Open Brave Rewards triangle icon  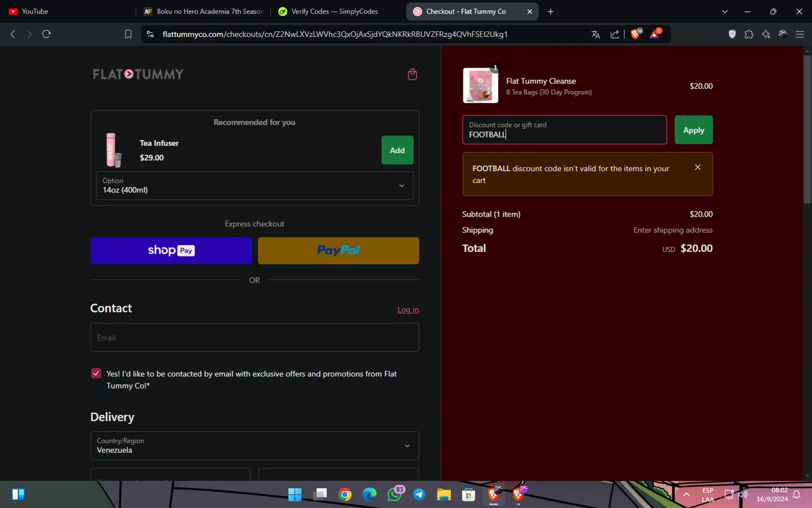(655, 34)
